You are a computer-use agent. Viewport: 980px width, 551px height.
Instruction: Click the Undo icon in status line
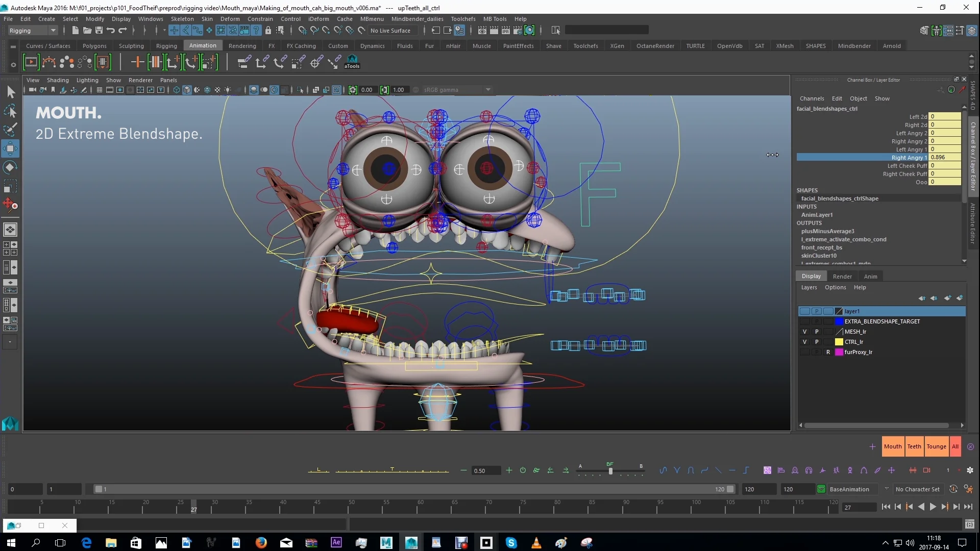(111, 31)
